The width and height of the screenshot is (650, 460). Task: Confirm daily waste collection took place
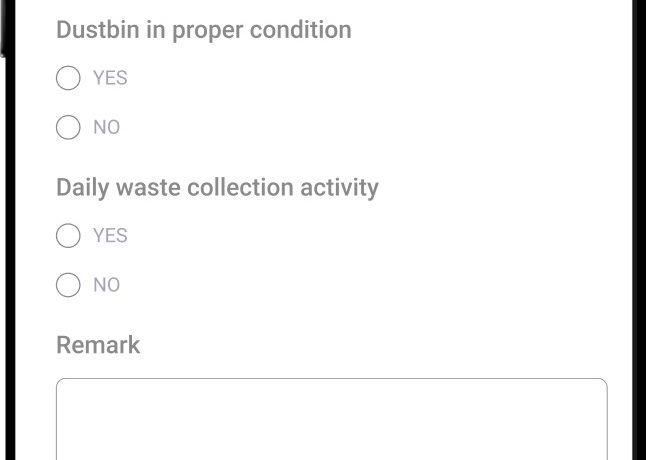[68, 236]
